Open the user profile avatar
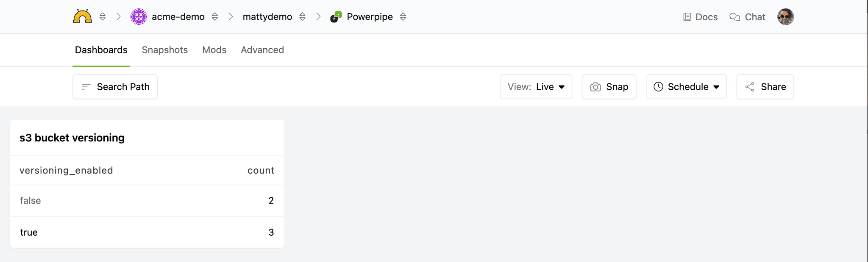 (x=785, y=17)
